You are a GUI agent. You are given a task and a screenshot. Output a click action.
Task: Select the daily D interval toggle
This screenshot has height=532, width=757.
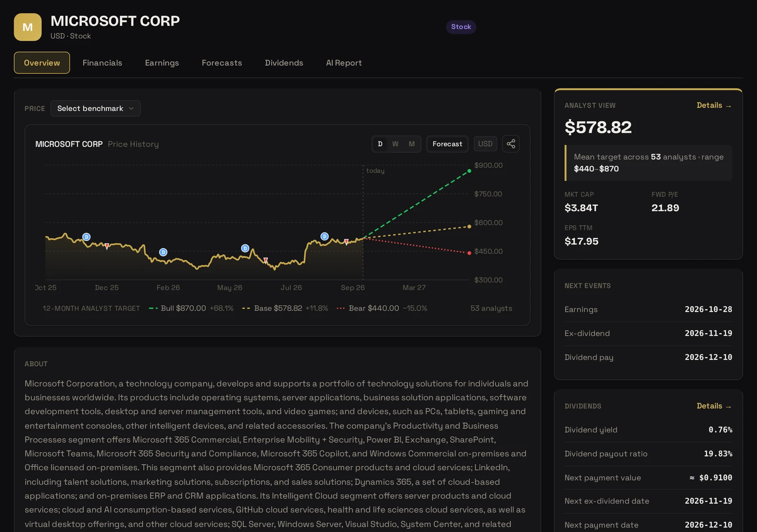pos(380,144)
